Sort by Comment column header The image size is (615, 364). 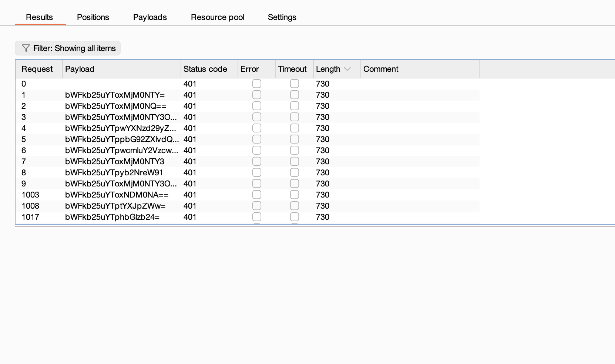point(420,69)
